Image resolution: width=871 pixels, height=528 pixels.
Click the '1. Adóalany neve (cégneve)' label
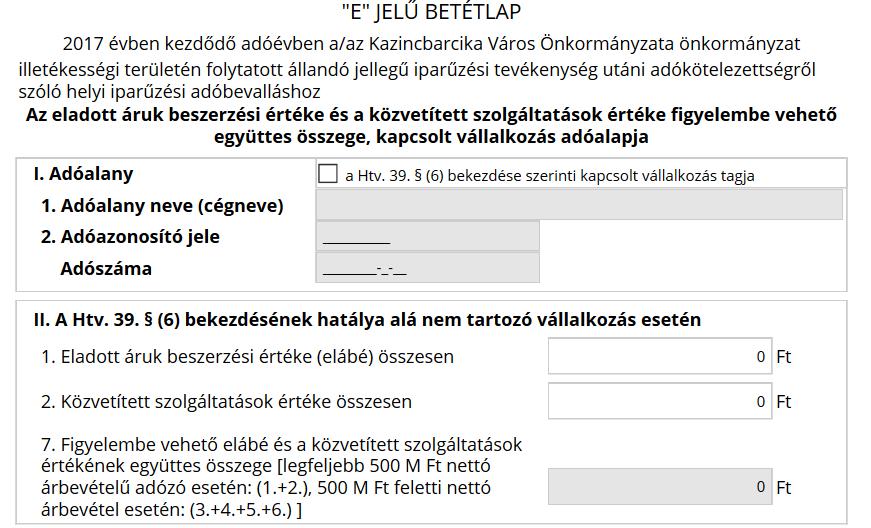162,206
